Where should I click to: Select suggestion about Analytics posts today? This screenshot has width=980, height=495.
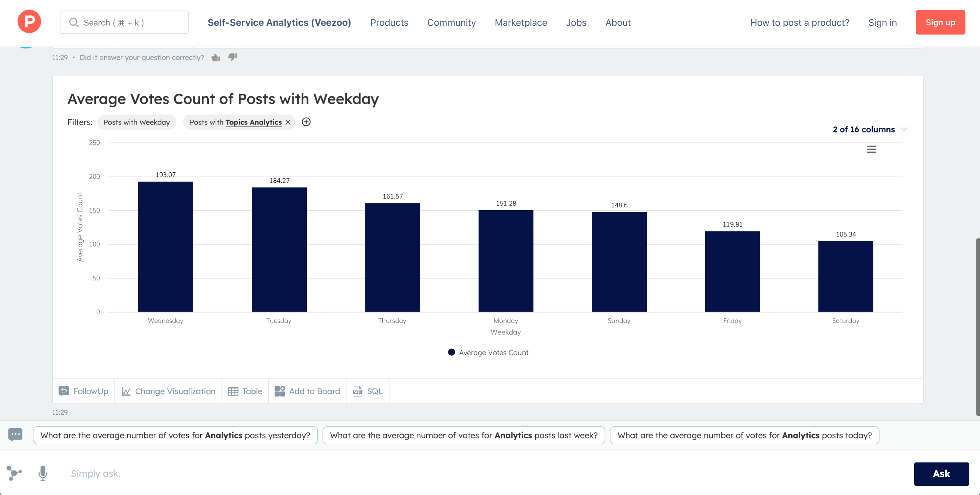coord(744,435)
